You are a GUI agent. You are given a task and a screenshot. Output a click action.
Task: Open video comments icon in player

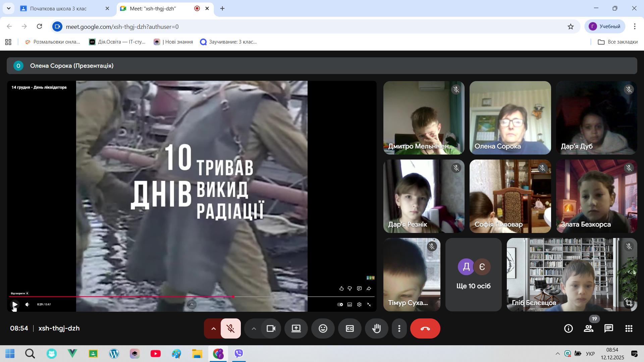pyautogui.click(x=359, y=289)
